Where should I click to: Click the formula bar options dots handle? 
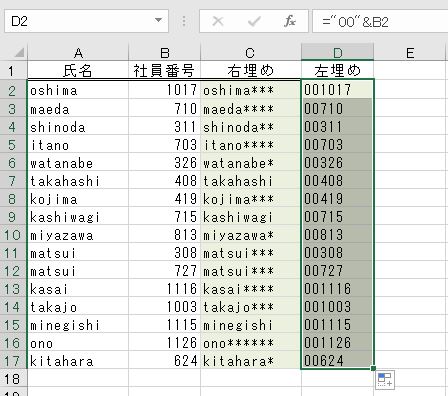(184, 21)
